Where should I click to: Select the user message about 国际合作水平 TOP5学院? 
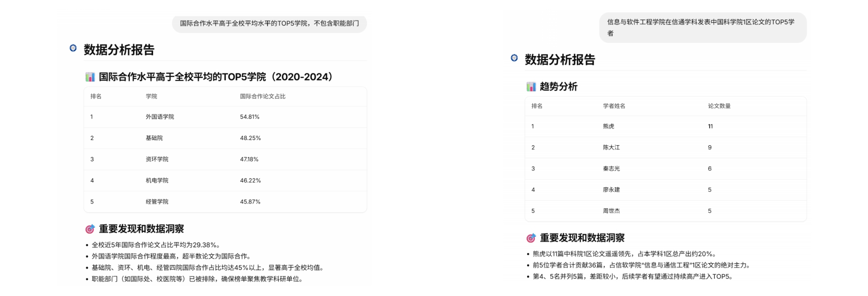point(269,23)
